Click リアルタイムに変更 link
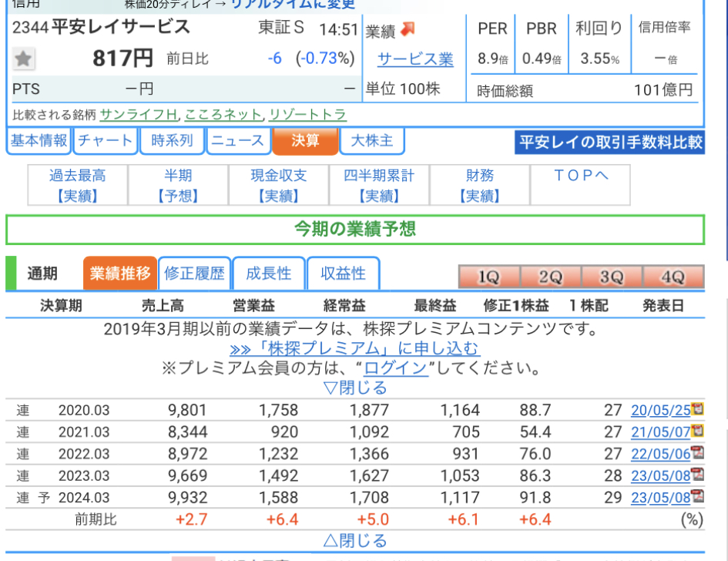The image size is (728, 561). pyautogui.click(x=293, y=4)
